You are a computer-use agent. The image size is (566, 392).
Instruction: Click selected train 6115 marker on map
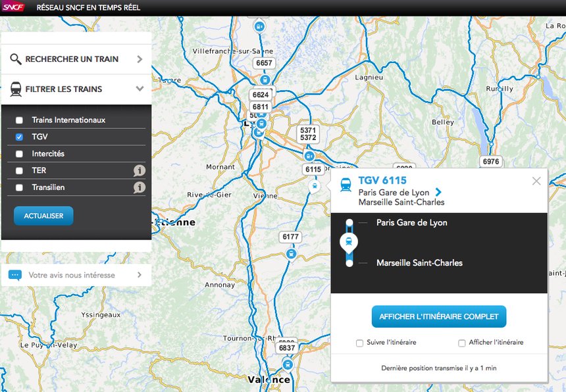(x=315, y=186)
